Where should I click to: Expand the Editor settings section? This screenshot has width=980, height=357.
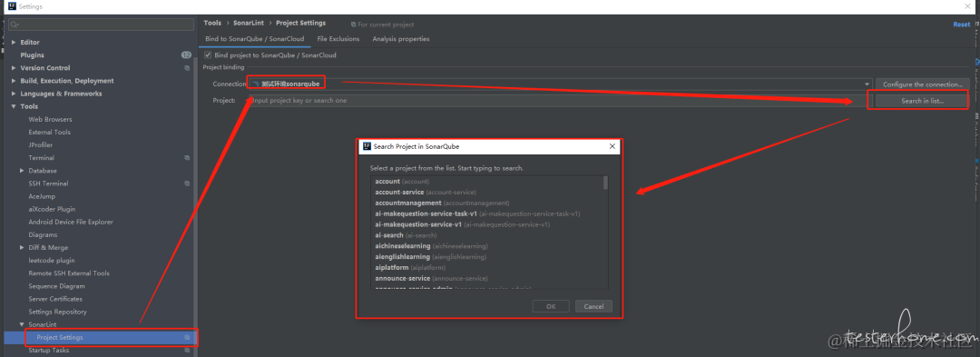(14, 43)
